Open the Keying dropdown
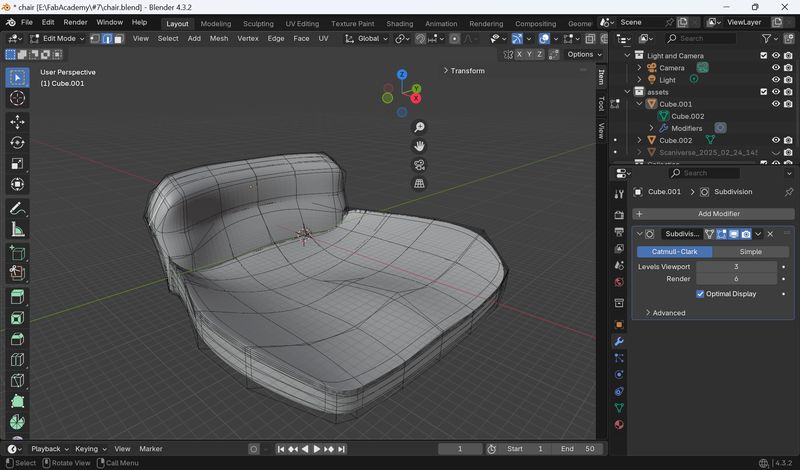 tap(90, 449)
